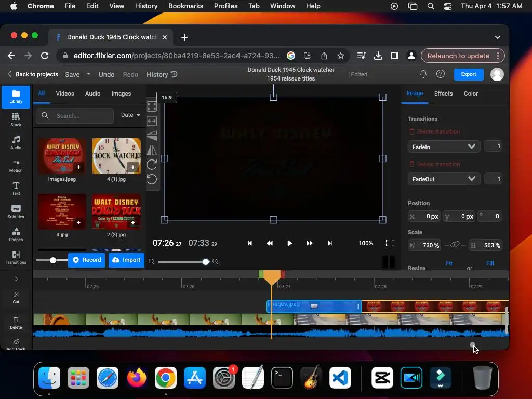The image size is (532, 399).
Task: Adjust the library thumbnail size slider
Action: tap(52, 260)
